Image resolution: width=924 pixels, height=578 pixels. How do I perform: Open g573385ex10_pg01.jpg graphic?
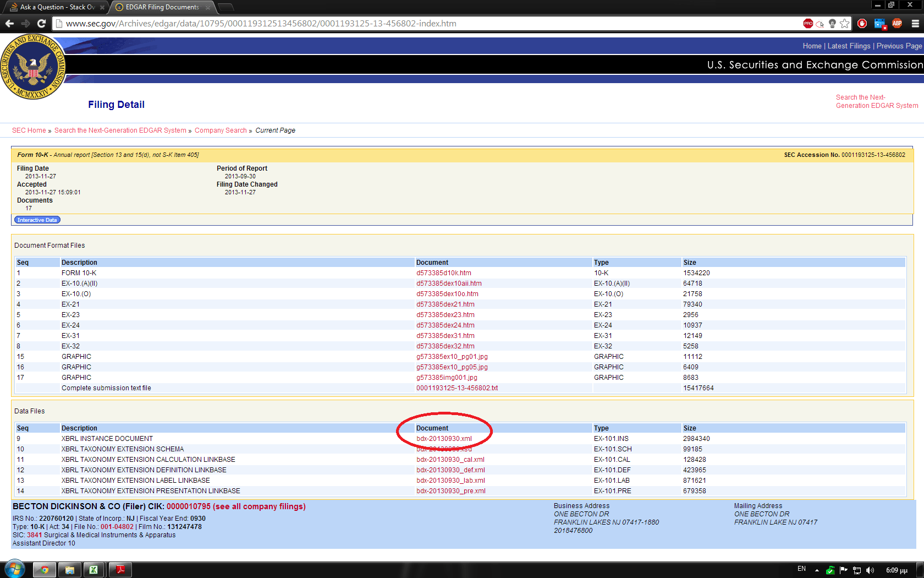tap(452, 357)
